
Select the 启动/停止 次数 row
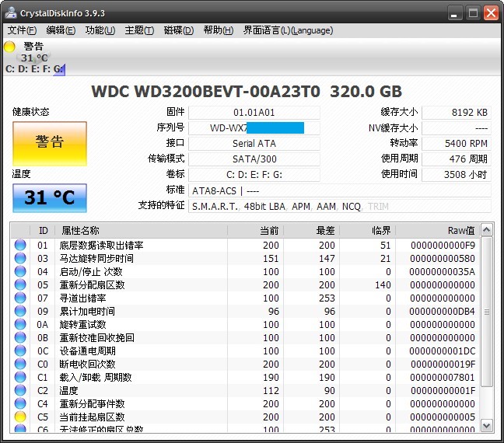click(245, 271)
